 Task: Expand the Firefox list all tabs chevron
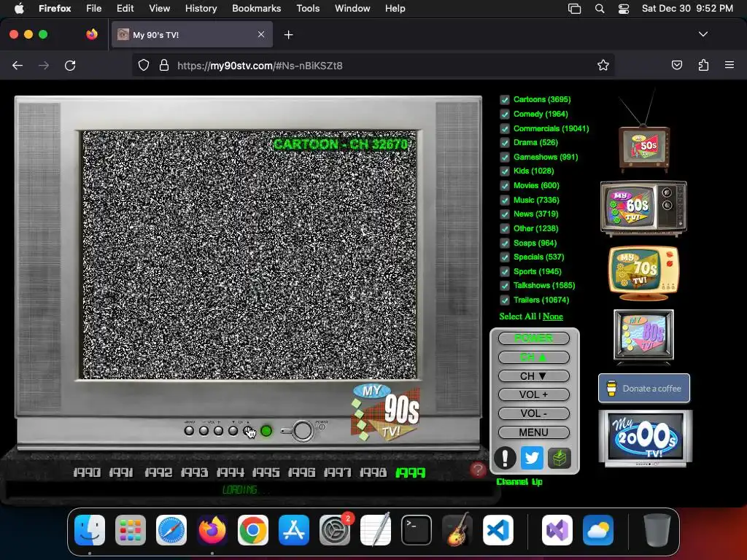pyautogui.click(x=703, y=34)
